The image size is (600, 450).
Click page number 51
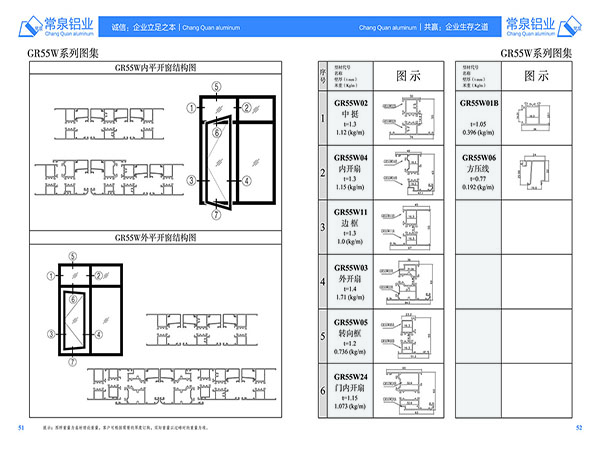(21, 428)
